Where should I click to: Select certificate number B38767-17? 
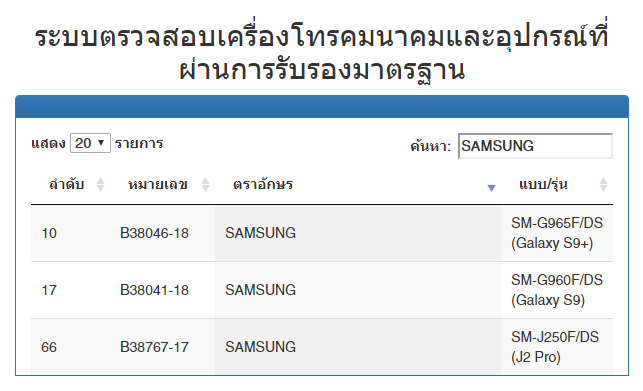(154, 348)
